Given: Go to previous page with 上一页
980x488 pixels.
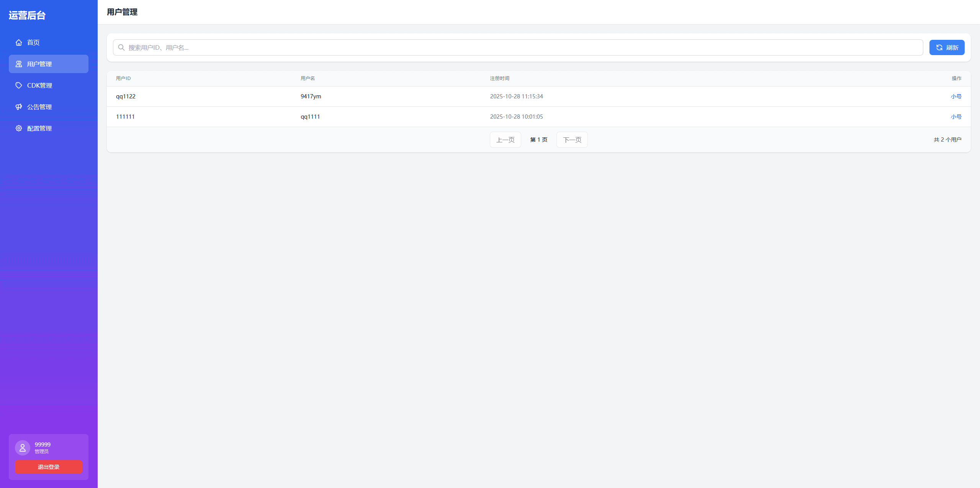Looking at the screenshot, I should pyautogui.click(x=505, y=140).
